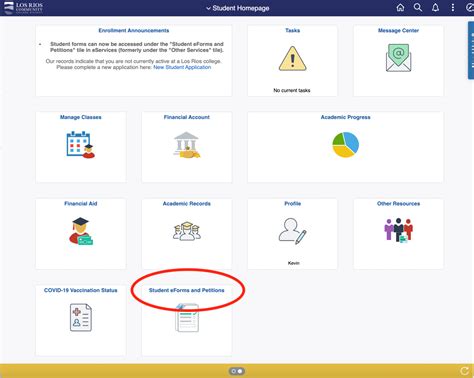Select the second page indicator dot
The height and width of the screenshot is (378, 474).
click(x=240, y=371)
